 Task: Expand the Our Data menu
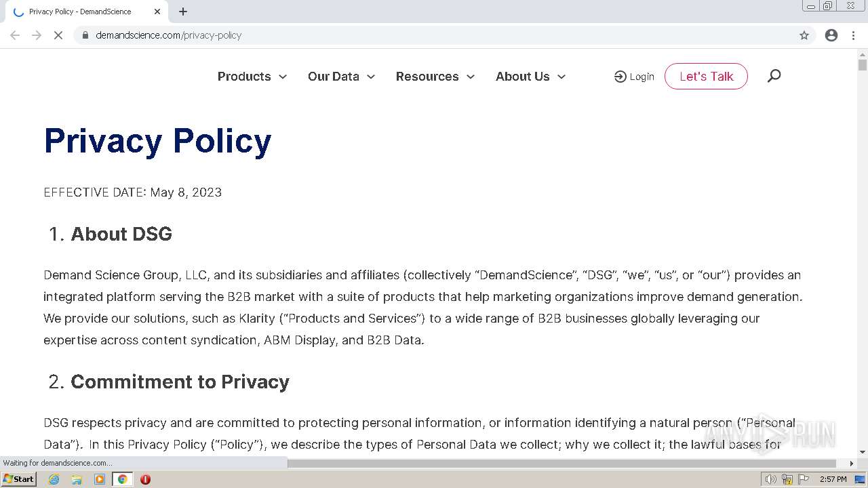tap(342, 77)
